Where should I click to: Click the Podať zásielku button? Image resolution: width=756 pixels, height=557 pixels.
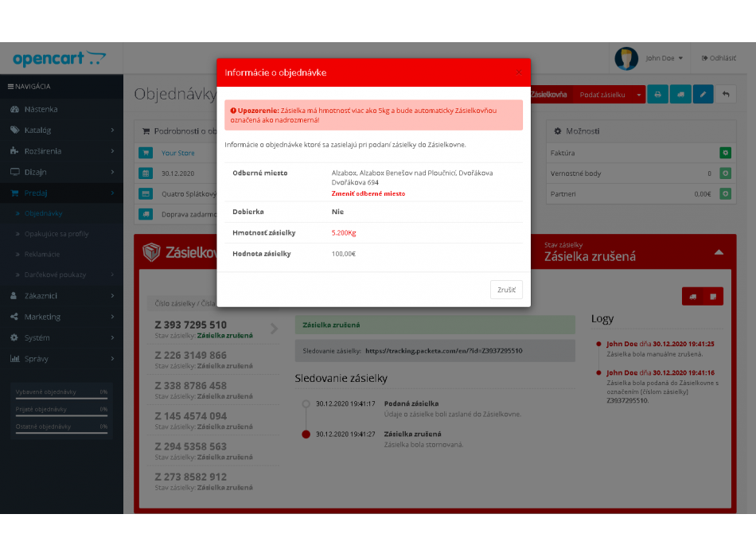point(602,95)
